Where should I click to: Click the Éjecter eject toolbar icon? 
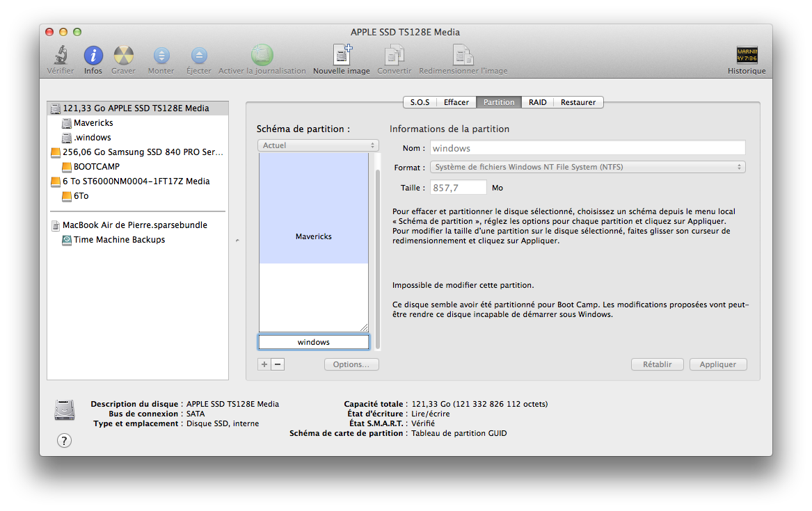199,55
